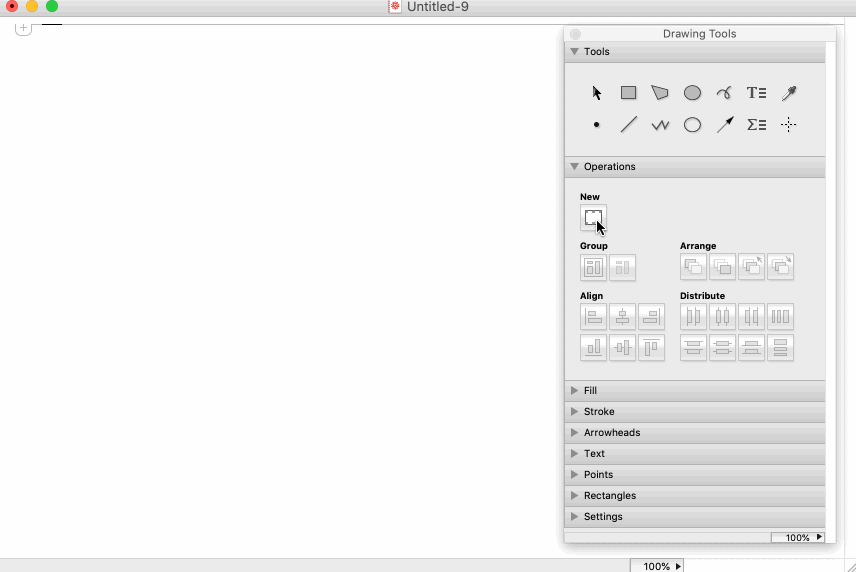
Task: Select the straight line tool
Action: 628,125
